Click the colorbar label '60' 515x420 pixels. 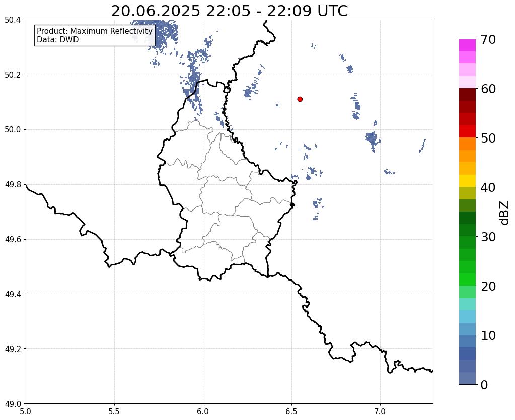488,89
